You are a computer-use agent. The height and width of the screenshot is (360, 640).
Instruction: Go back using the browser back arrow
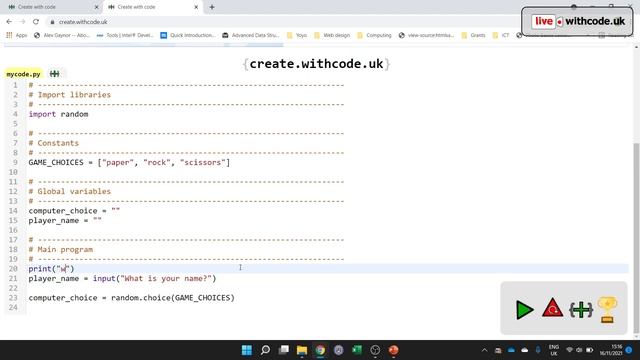pyautogui.click(x=9, y=22)
